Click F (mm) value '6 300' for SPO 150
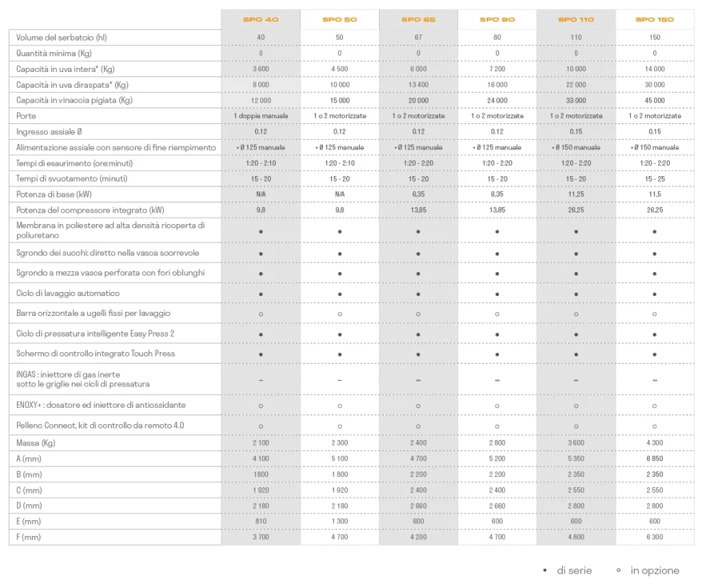The image size is (702, 588). point(655,537)
